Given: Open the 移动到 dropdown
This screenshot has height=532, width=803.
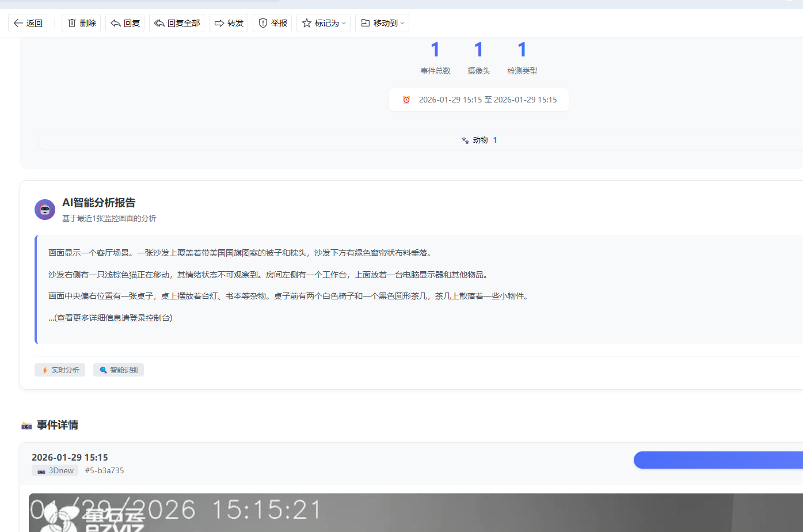Looking at the screenshot, I should (382, 23).
